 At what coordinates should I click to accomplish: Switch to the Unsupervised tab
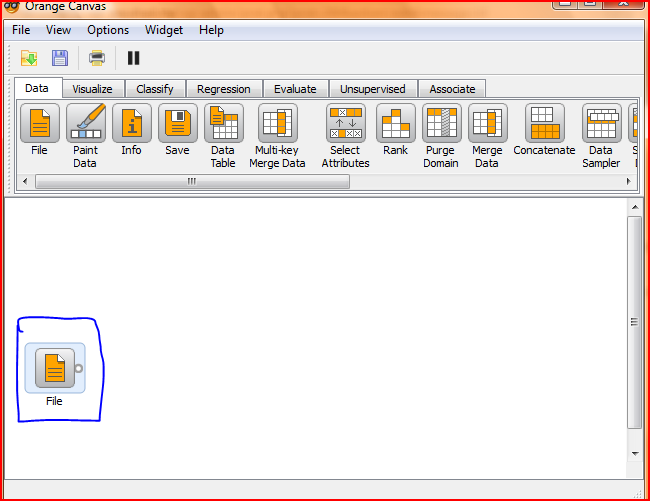coord(373,89)
